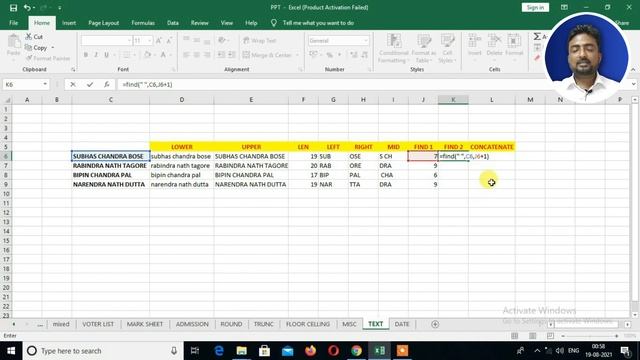Click the Paste button
The width and height of the screenshot is (640, 360).
[13, 45]
